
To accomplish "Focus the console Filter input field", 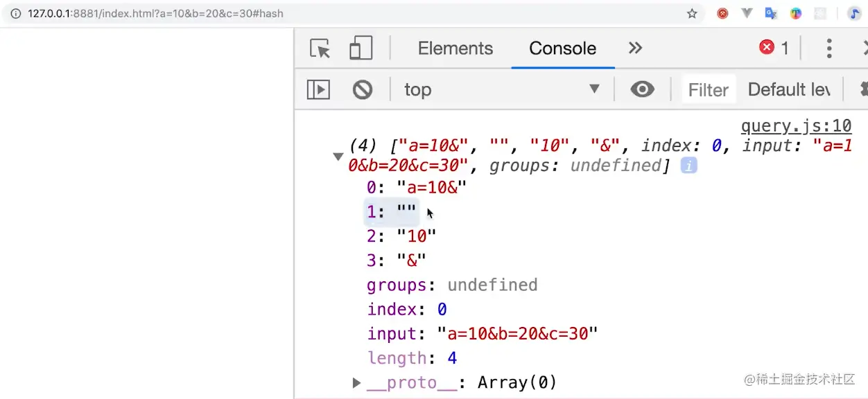I will 708,89.
